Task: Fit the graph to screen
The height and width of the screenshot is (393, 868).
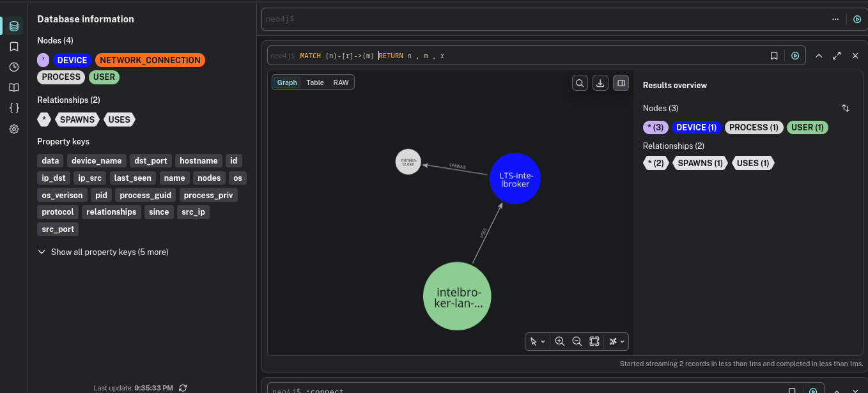Action: [x=594, y=341]
